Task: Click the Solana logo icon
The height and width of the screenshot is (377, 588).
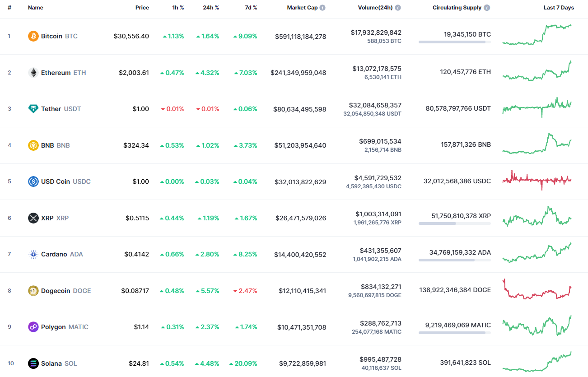Action: [33, 363]
